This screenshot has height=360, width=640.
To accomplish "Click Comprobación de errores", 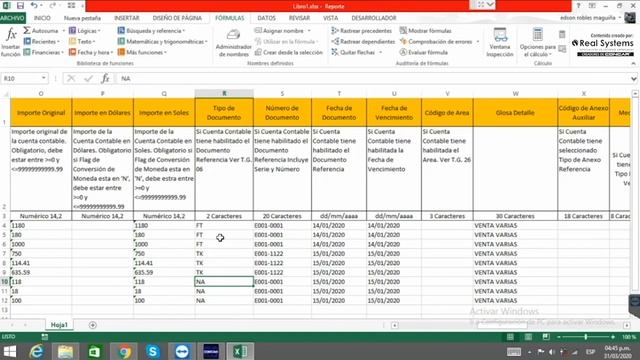I will tap(436, 42).
